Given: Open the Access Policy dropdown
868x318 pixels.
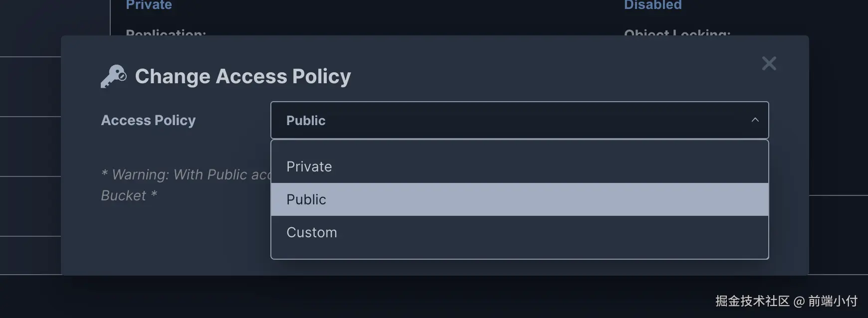Looking at the screenshot, I should point(519,120).
